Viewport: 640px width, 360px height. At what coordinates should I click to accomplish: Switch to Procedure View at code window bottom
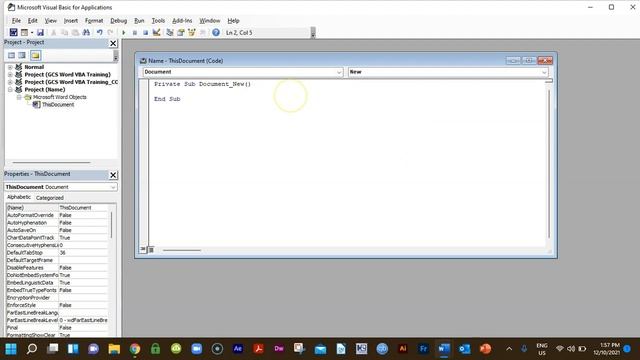click(x=143, y=249)
